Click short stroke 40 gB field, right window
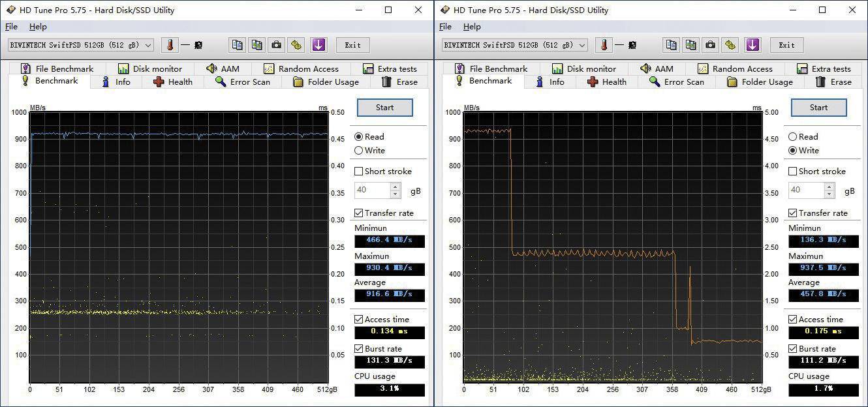 click(x=806, y=190)
